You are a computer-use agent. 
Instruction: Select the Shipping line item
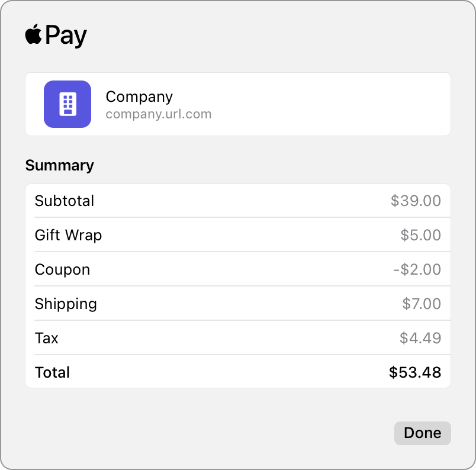click(237, 304)
